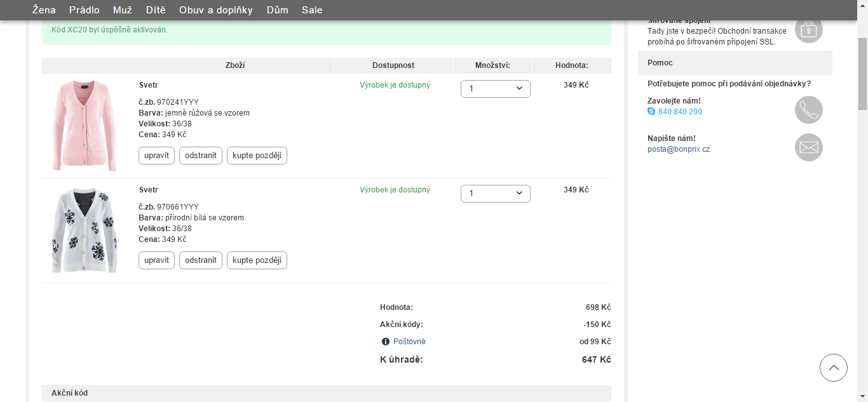Click kupte později for white sweater

pos(257,260)
